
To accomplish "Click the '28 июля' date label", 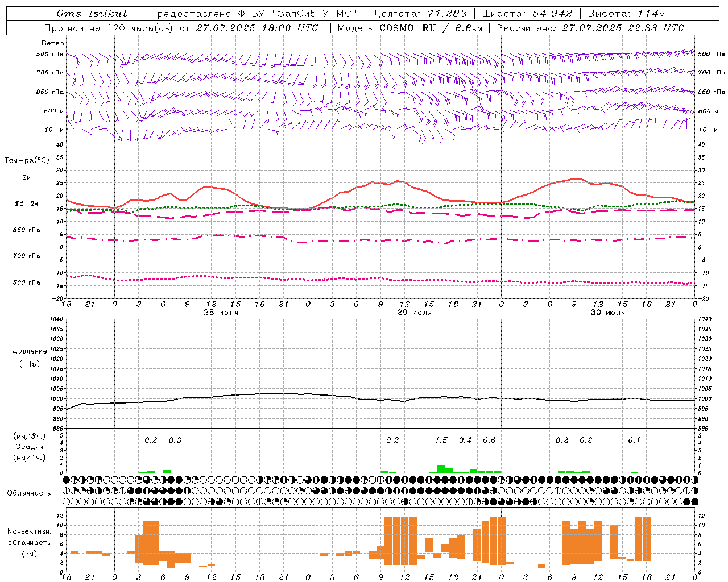I will (x=221, y=313).
